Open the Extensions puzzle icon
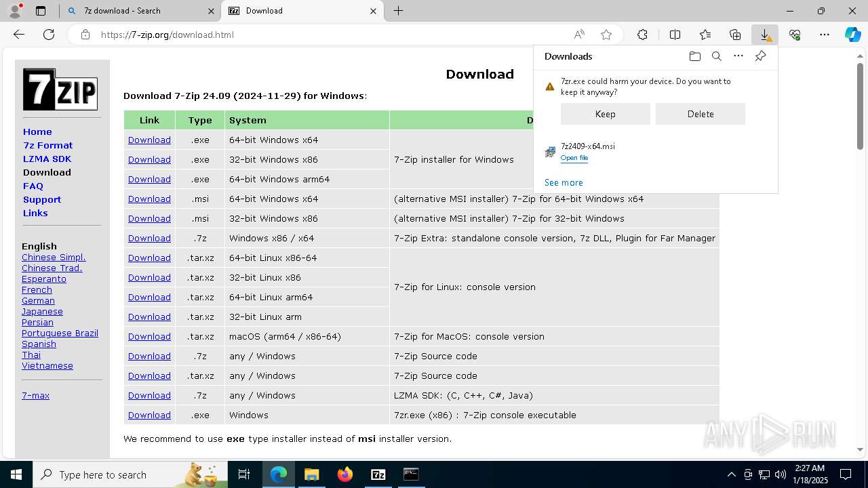The image size is (868, 488). point(642,35)
